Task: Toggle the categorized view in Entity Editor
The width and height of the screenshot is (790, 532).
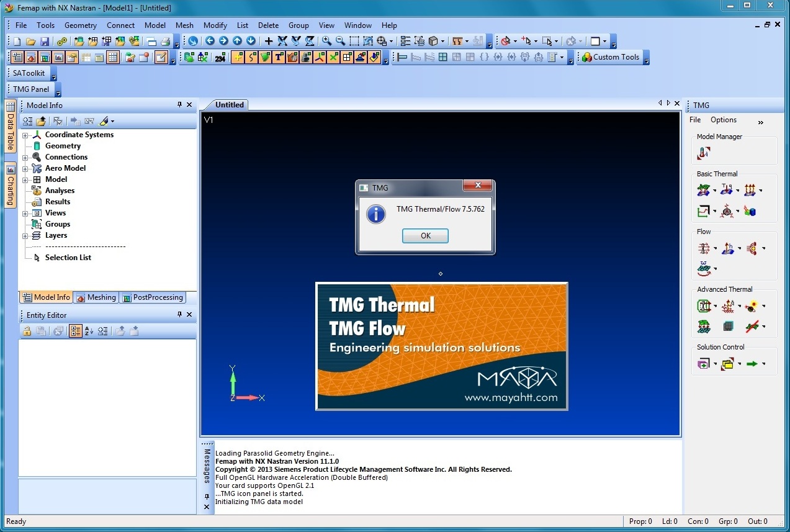Action: (75, 331)
